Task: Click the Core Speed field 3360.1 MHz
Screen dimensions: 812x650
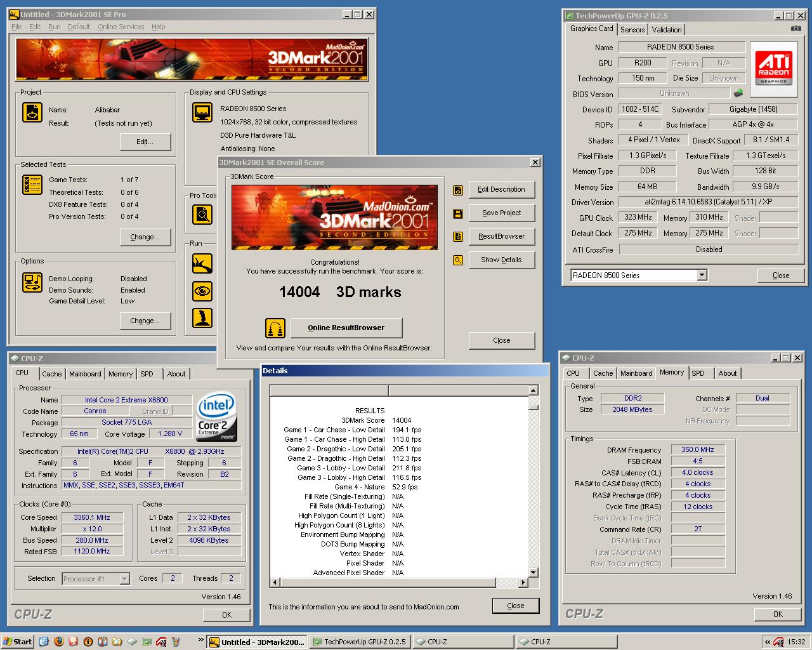Action: coord(92,517)
